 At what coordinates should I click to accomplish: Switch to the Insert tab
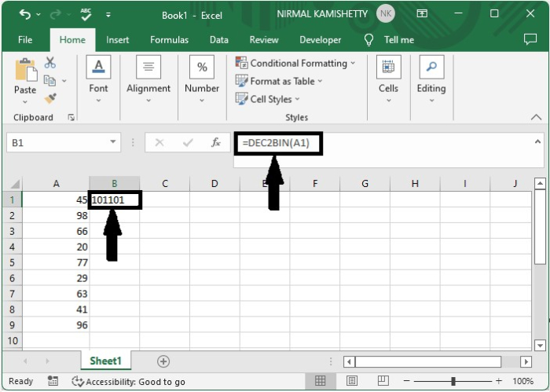(118, 40)
